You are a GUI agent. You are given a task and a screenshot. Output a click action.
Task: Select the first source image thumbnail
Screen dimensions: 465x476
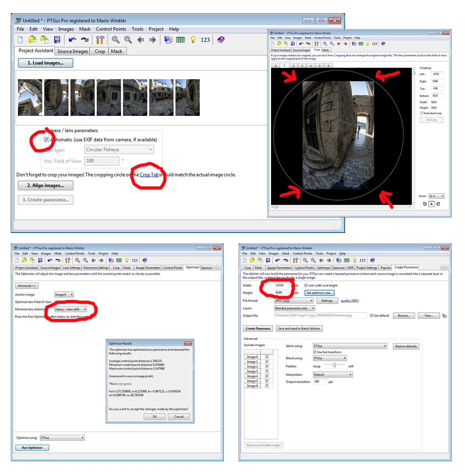click(30, 98)
